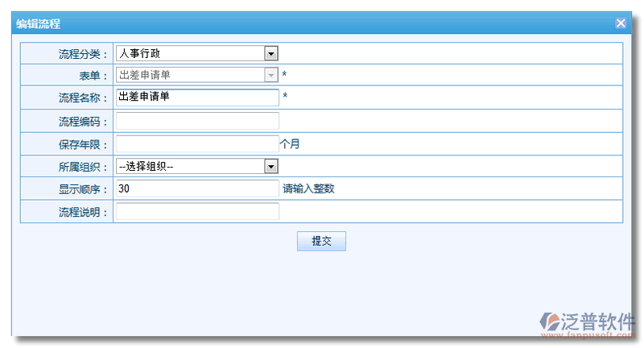The image size is (644, 348).
Task: Click the 流程名称 input field
Action: tap(197, 97)
